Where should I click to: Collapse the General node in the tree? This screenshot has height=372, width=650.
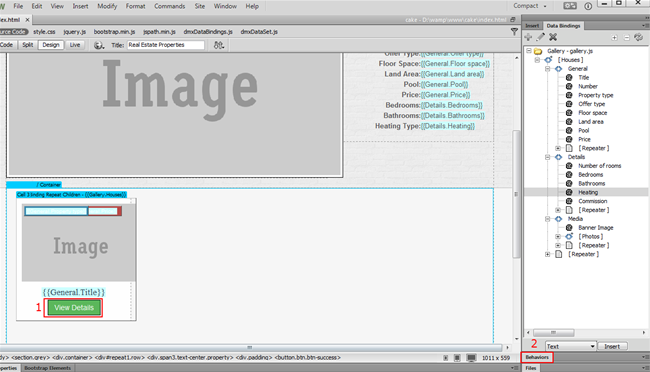tap(548, 69)
